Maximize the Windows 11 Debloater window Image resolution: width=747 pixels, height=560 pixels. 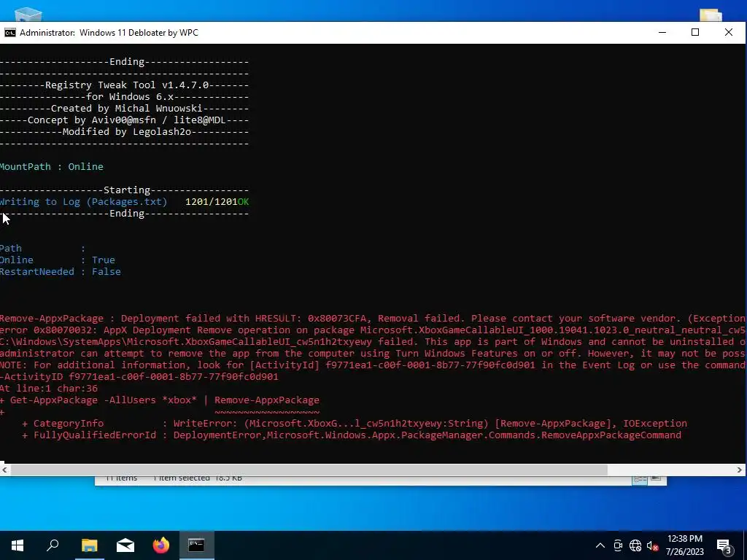(x=695, y=32)
